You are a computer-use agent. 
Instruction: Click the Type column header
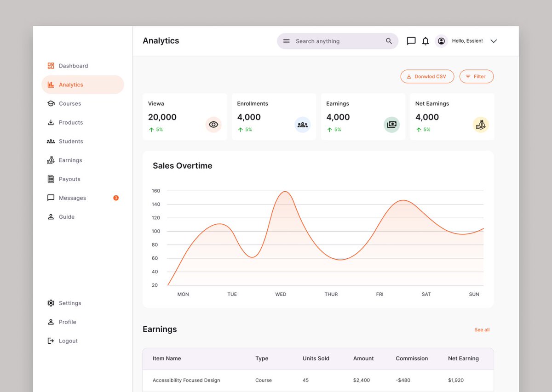pyautogui.click(x=262, y=358)
